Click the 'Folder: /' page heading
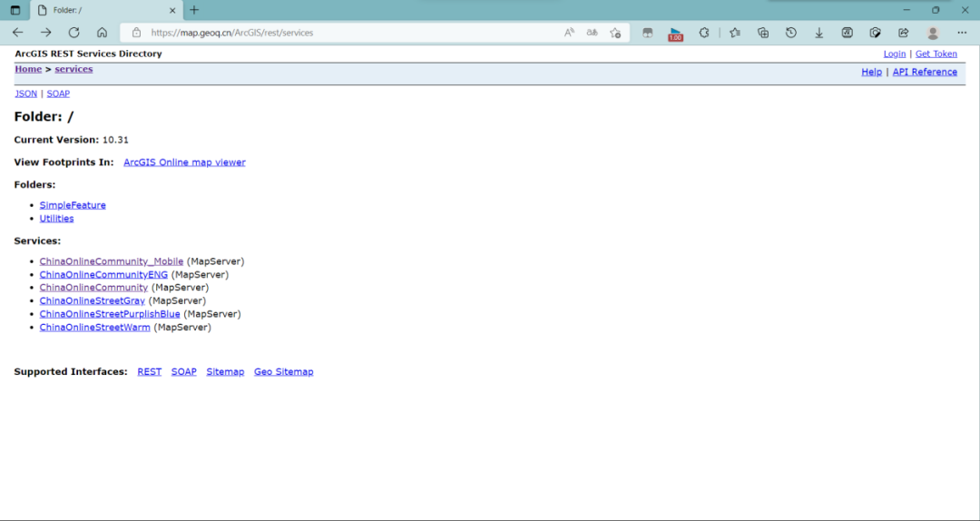Viewport: 980px width, 521px height. [44, 117]
